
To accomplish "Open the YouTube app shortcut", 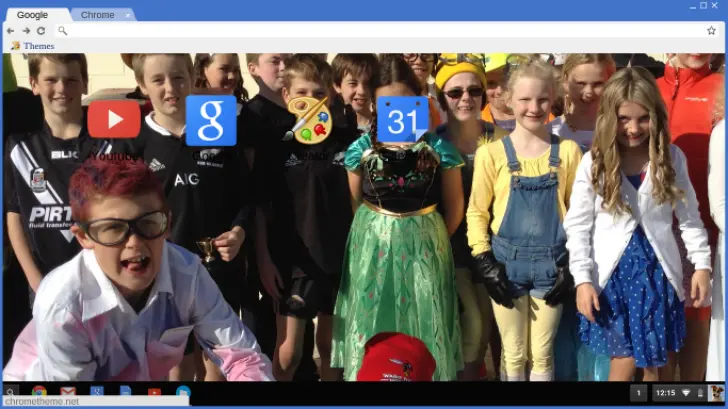I will click(x=113, y=119).
